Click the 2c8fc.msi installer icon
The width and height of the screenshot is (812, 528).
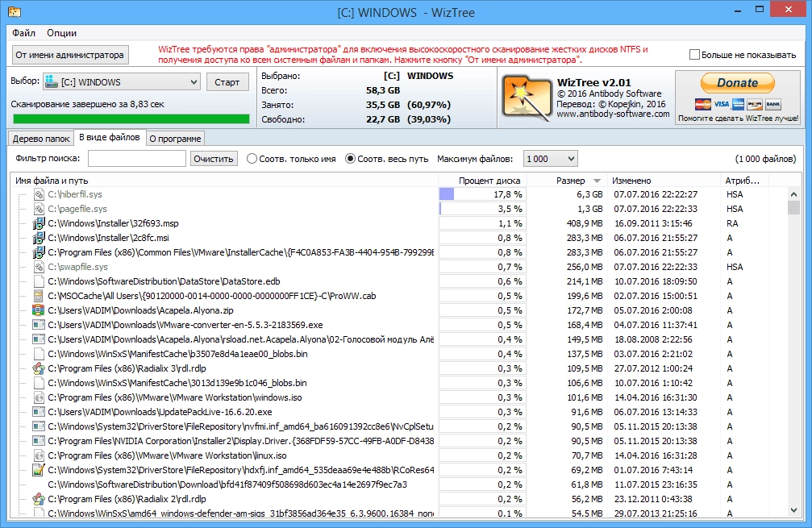(39, 238)
